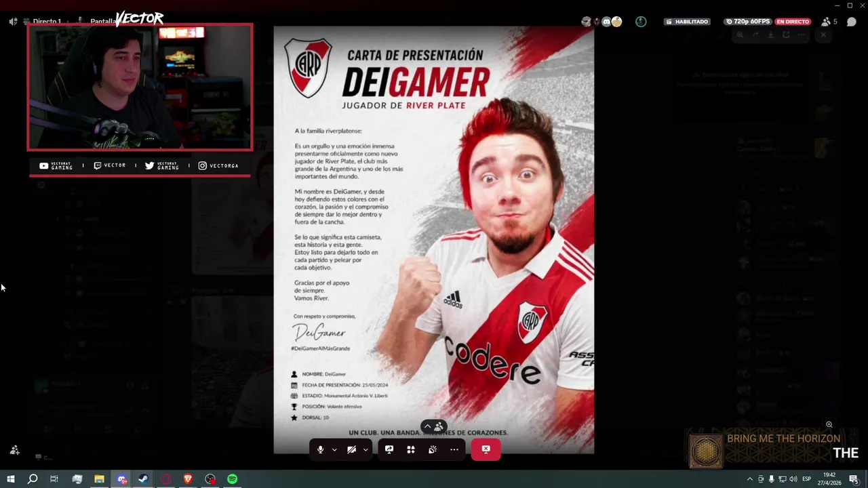The image size is (868, 488).
Task: Click the dimmed open-external icon in viewer toolbar
Action: (786, 35)
